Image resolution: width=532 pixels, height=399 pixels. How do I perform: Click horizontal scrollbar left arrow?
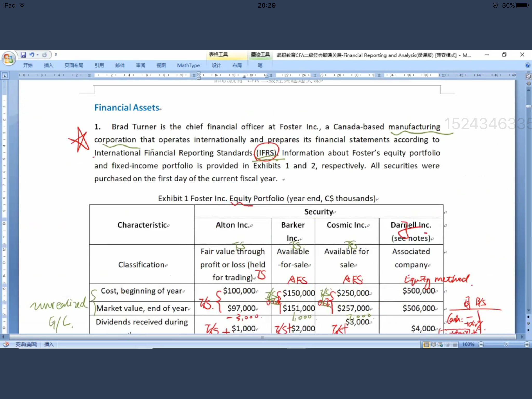(x=4, y=337)
